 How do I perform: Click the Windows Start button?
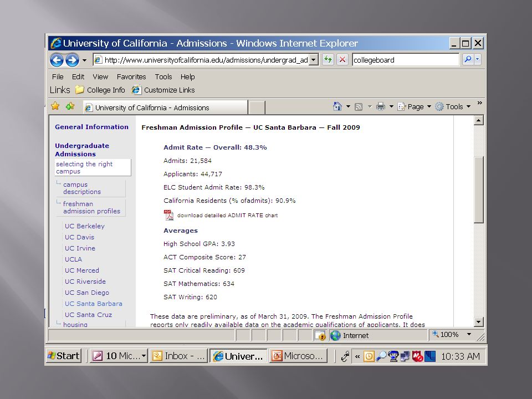[x=64, y=356]
